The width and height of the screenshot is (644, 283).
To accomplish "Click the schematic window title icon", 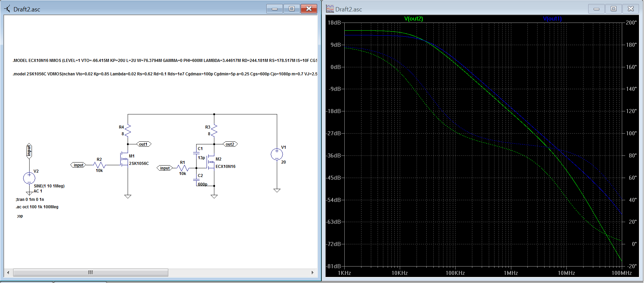I will [7, 9].
